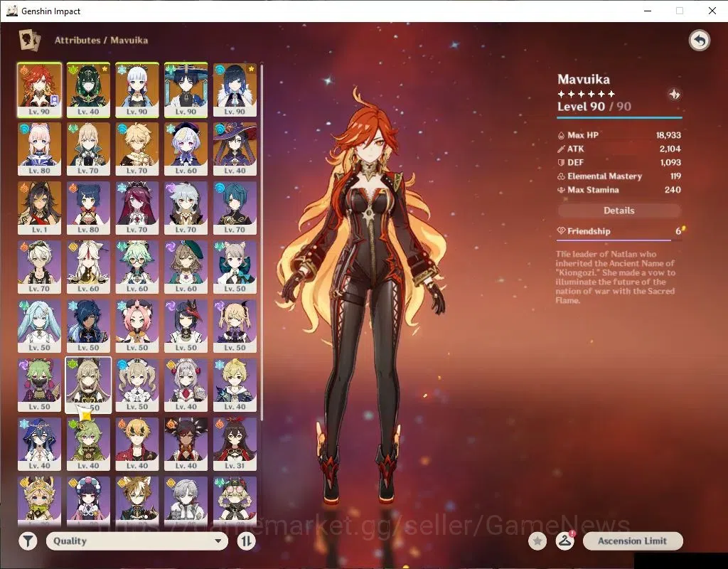
Task: Choose Ayaka's Lv. 90 portrait
Action: [x=137, y=90]
